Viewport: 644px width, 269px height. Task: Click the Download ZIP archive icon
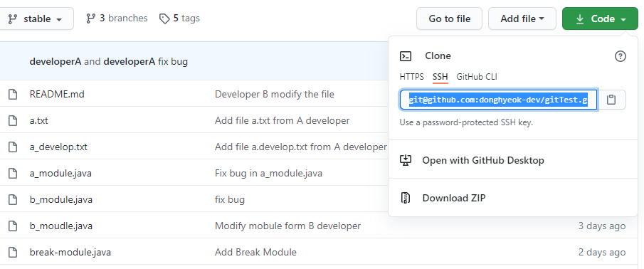[x=406, y=198]
